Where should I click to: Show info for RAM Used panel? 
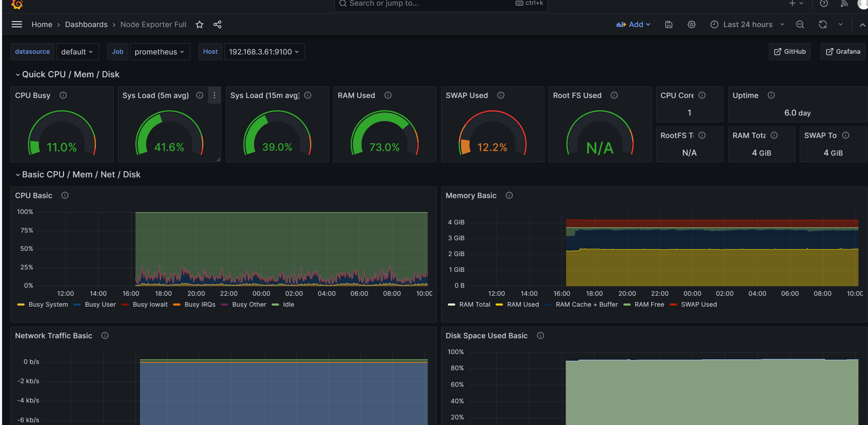388,95
